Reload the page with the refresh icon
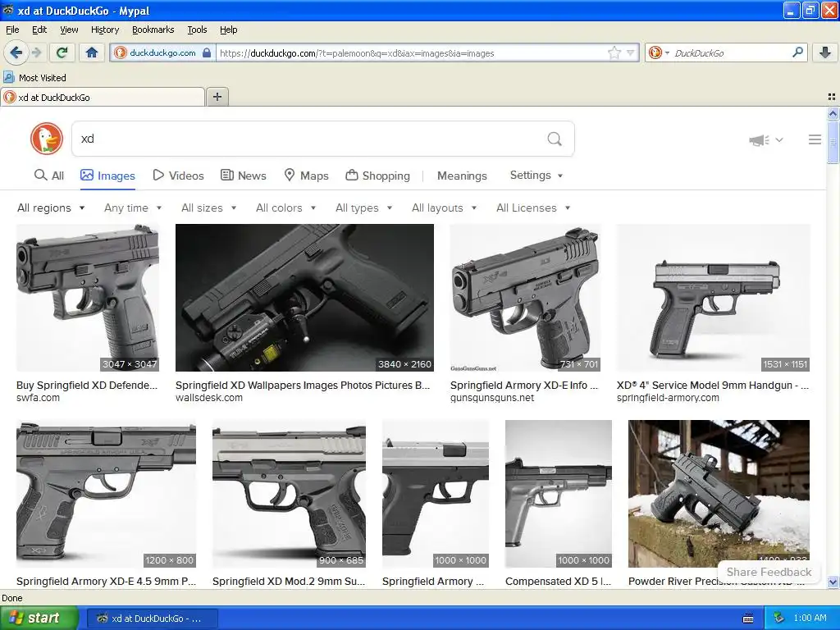The width and height of the screenshot is (840, 630). 62,52
